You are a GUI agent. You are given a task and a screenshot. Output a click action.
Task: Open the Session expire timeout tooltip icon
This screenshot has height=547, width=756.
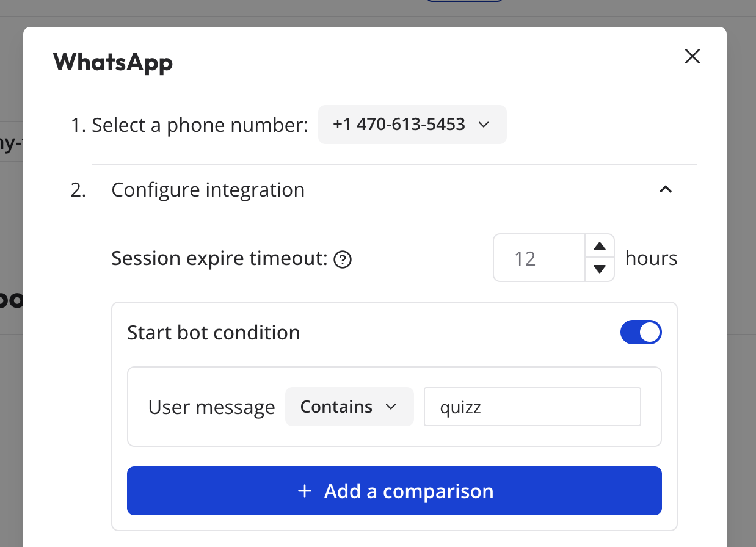(x=343, y=259)
